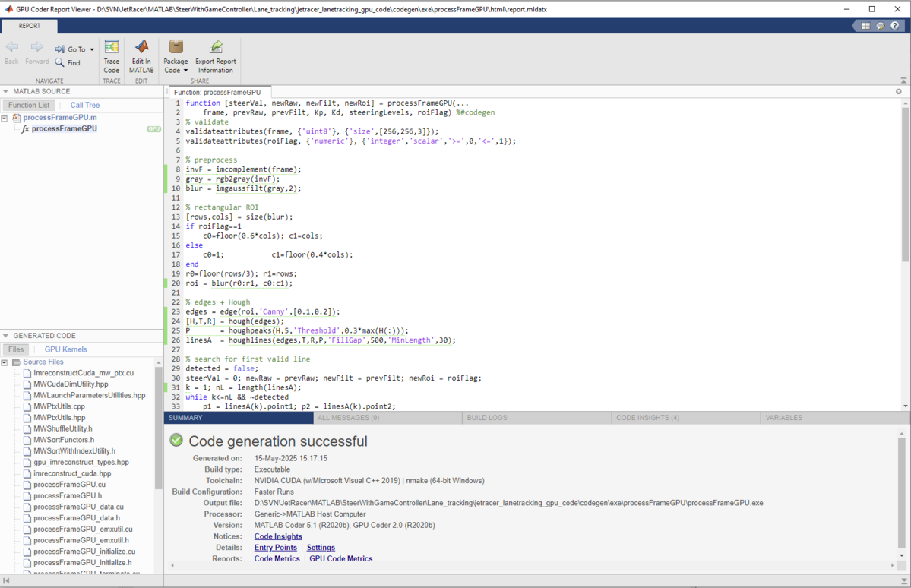Click the layout grid icon in title strip
Image resolution: width=911 pixels, height=588 pixels.
[865, 26]
